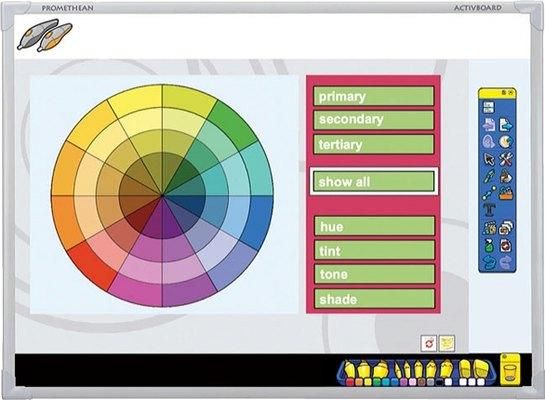The image size is (545, 400).
Task: Pick the yellow swatch in the pen tray
Action: [368, 382]
